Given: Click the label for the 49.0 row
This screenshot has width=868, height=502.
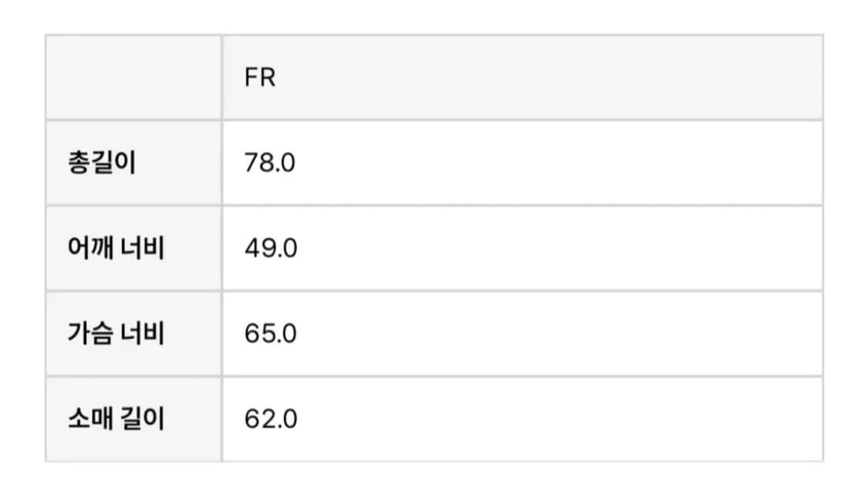Looking at the screenshot, I should 116,249.
